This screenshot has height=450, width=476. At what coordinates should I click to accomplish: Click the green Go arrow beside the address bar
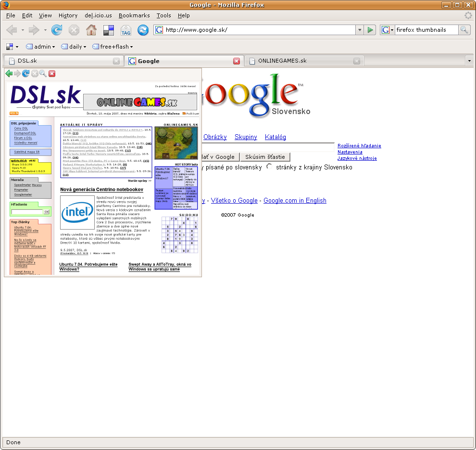tap(370, 30)
